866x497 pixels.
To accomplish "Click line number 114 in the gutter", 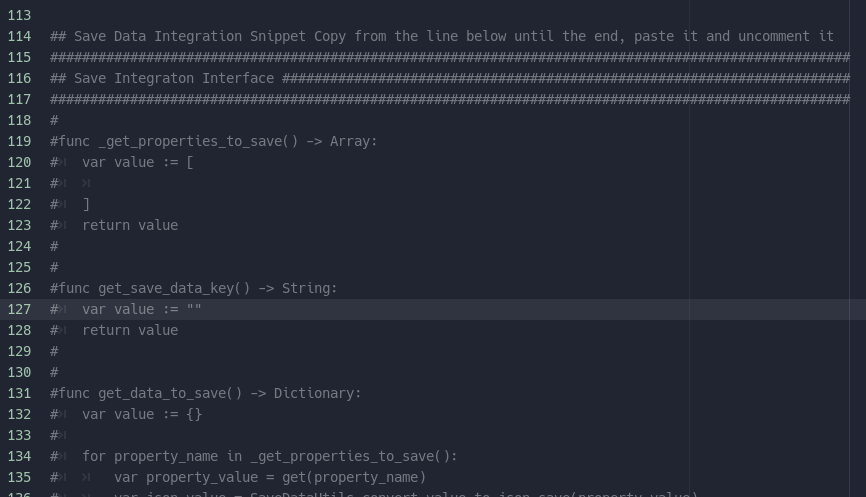I will coord(19,36).
